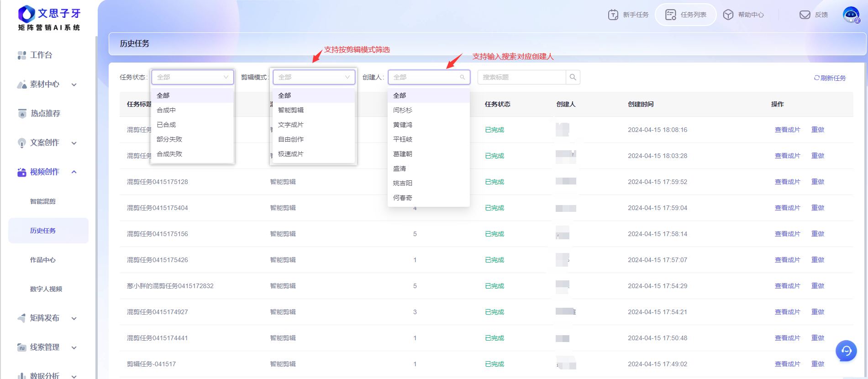Image resolution: width=868 pixels, height=379 pixels.
Task: Click 刷新任务 to refresh tasks
Action: click(830, 78)
